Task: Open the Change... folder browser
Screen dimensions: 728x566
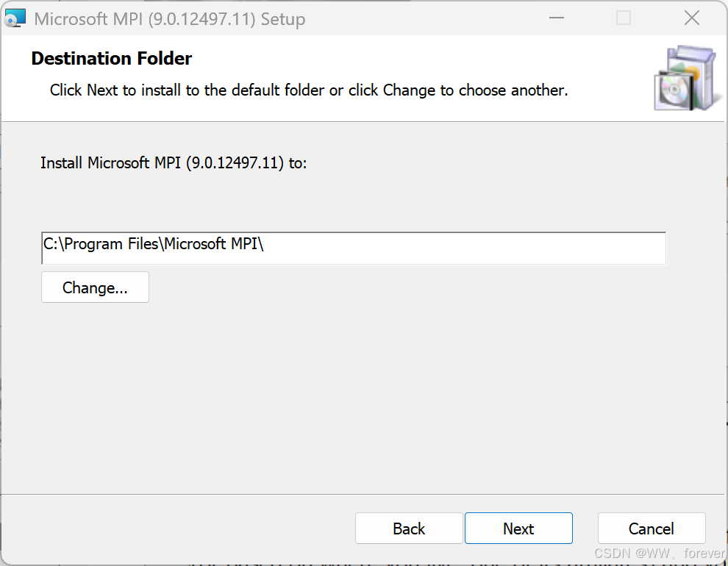Action: pos(95,287)
